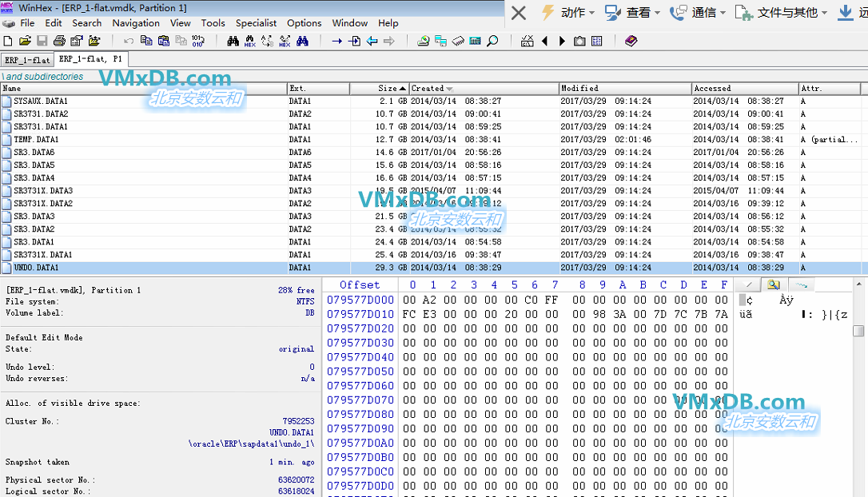Image resolution: width=868 pixels, height=497 pixels.
Task: Open the Edit menu
Action: [53, 23]
